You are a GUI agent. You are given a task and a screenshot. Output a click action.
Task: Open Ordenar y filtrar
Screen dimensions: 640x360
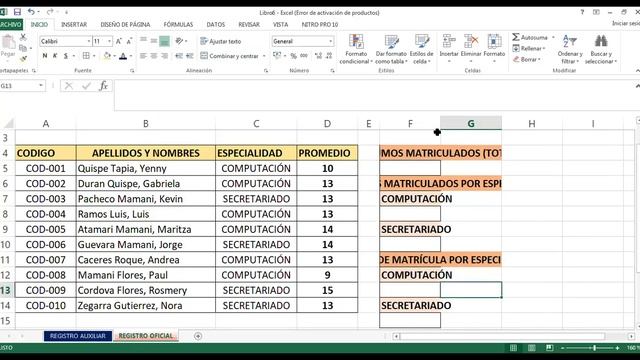point(570,49)
